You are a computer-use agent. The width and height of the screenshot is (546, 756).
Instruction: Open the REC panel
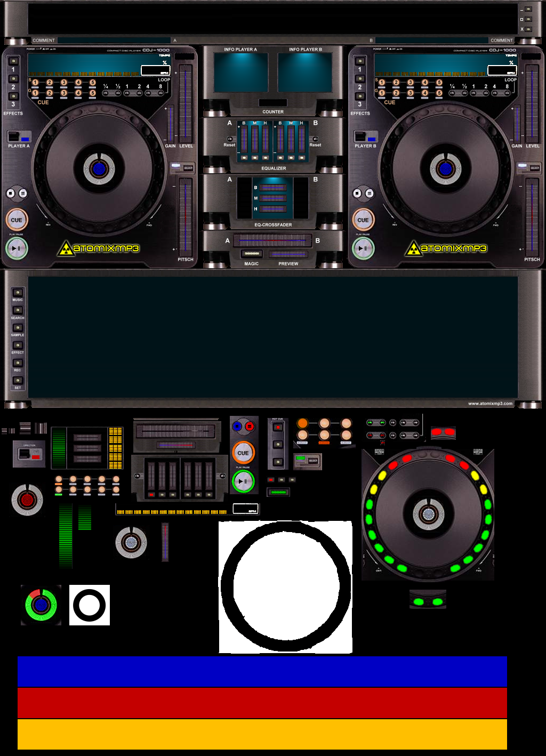coord(18,363)
